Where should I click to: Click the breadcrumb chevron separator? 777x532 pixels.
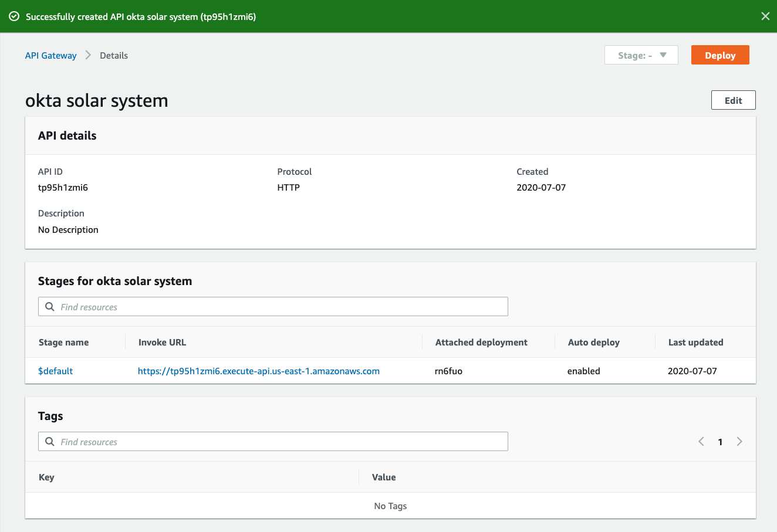pyautogui.click(x=89, y=55)
